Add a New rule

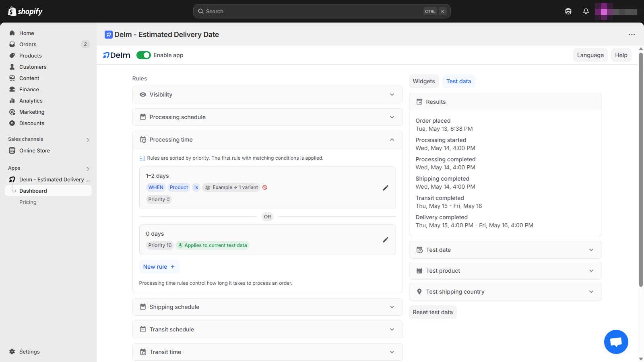(159, 267)
